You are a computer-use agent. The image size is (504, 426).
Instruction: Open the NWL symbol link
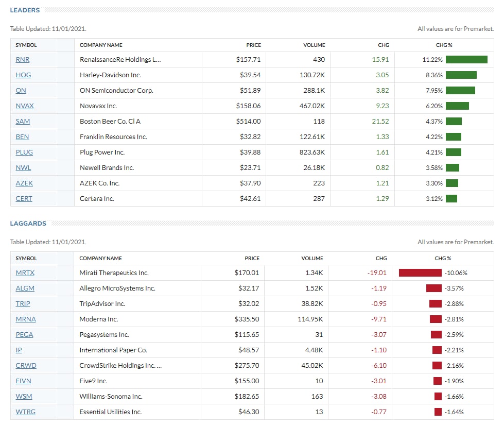(24, 167)
